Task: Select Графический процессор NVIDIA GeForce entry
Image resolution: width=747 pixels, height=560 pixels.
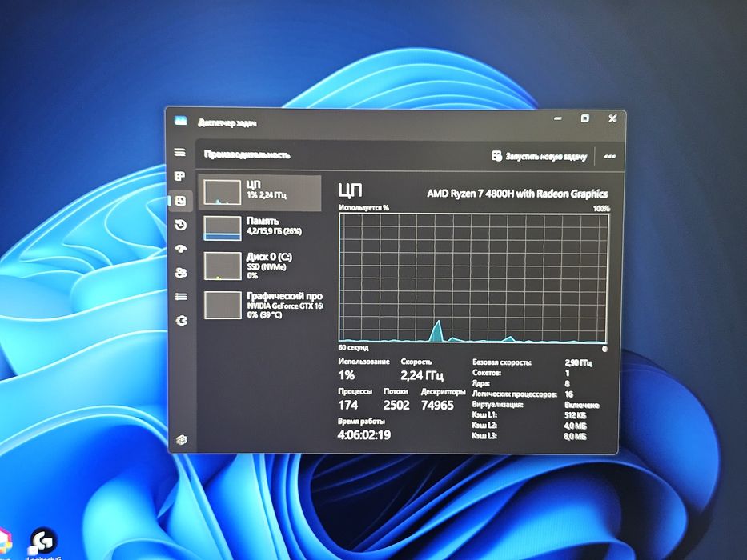Action: click(259, 305)
